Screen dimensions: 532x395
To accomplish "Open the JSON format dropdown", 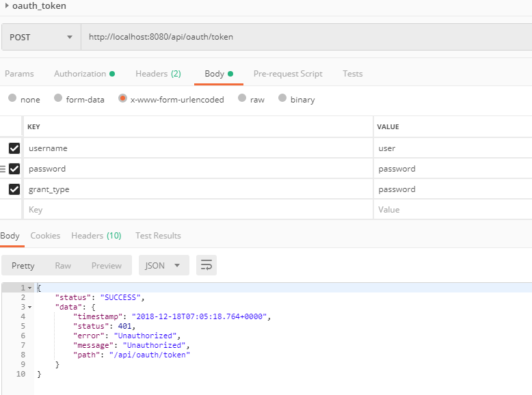I will coord(164,265).
